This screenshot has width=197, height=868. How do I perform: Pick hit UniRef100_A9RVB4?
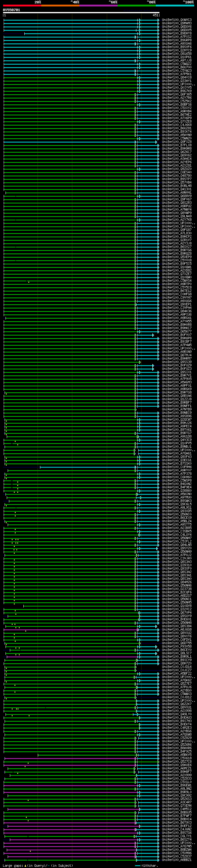point(177,111)
